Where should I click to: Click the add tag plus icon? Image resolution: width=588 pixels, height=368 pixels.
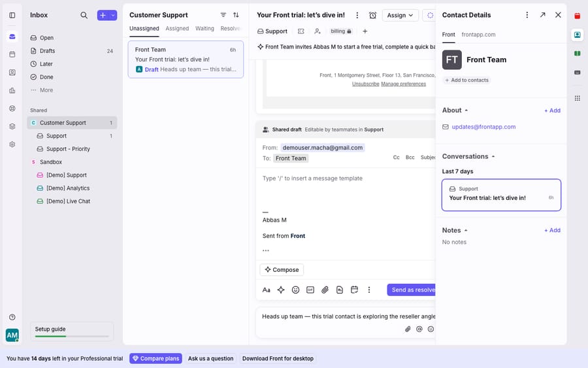click(x=365, y=31)
